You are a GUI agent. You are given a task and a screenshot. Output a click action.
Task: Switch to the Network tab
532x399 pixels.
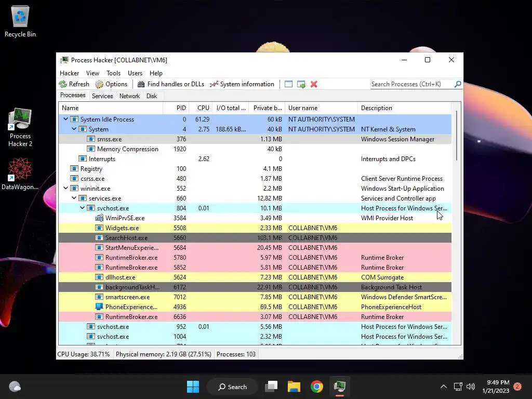129,96
